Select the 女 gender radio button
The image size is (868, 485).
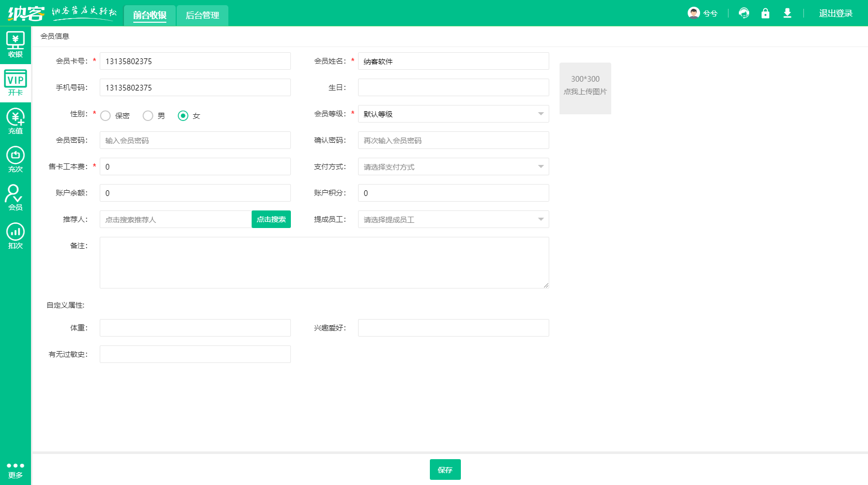pos(183,116)
